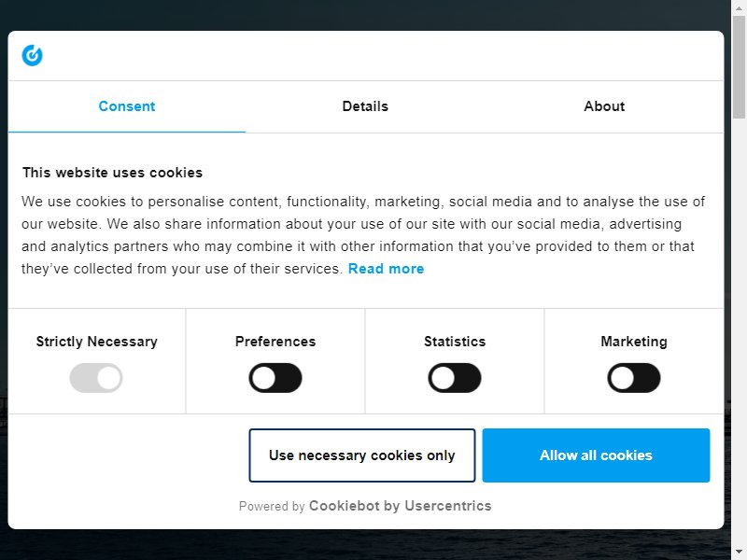Click the vertical scrollbar thumb
747x560 pixels.
(x=739, y=66)
